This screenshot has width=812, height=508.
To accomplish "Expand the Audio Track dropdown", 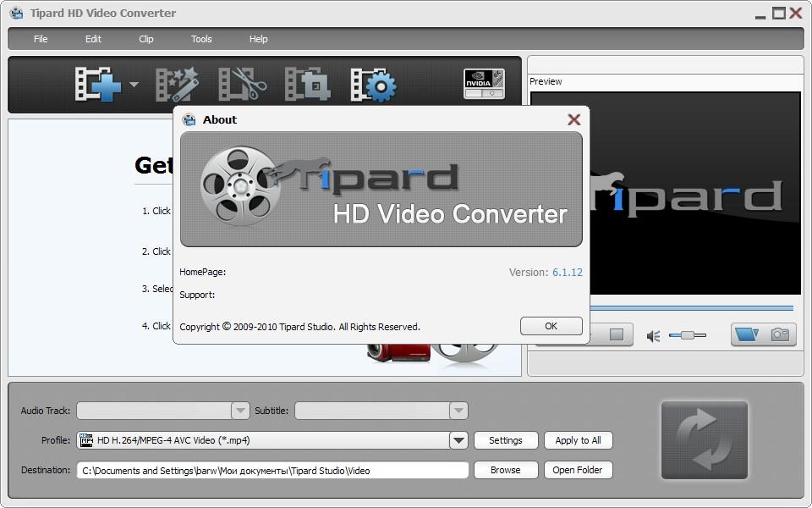I will [239, 411].
